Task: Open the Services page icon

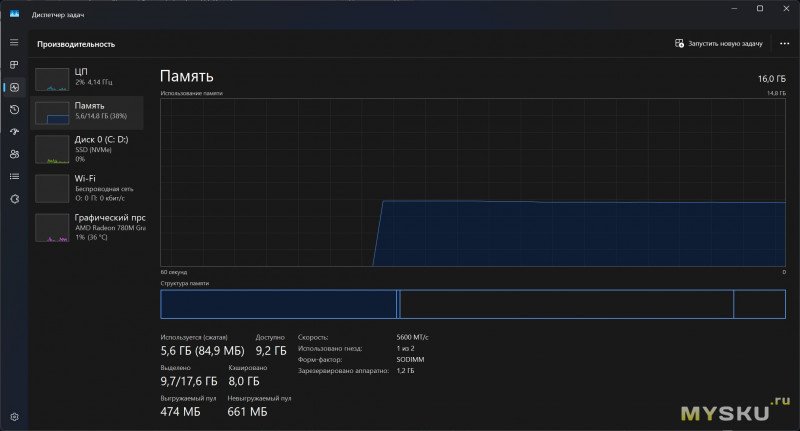Action: (14, 199)
